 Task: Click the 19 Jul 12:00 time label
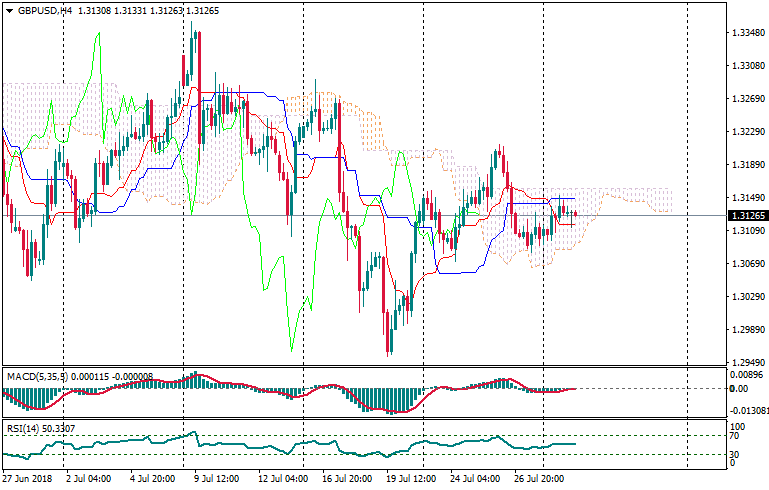tap(412, 479)
